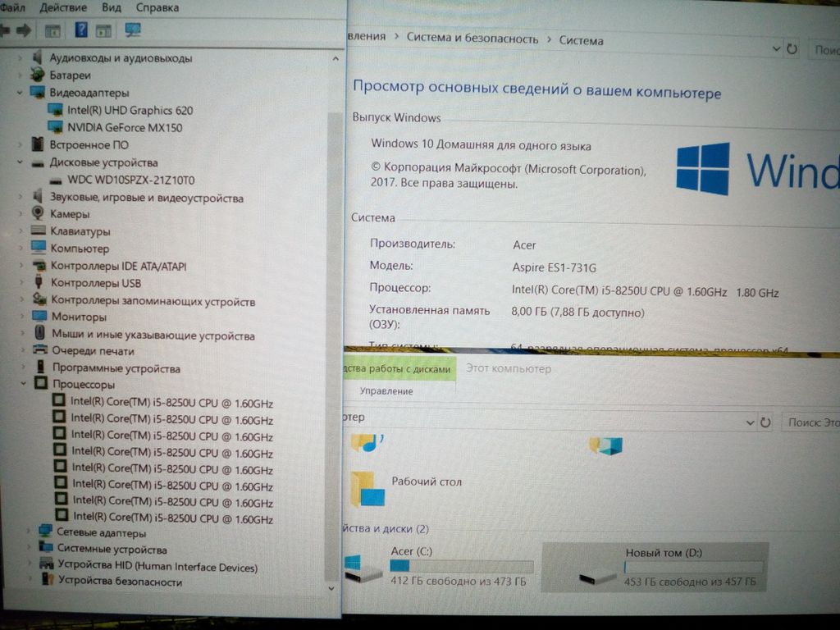Click the scan for hardware changes monitor icon
Screen dimensions: 840x630
[132, 30]
